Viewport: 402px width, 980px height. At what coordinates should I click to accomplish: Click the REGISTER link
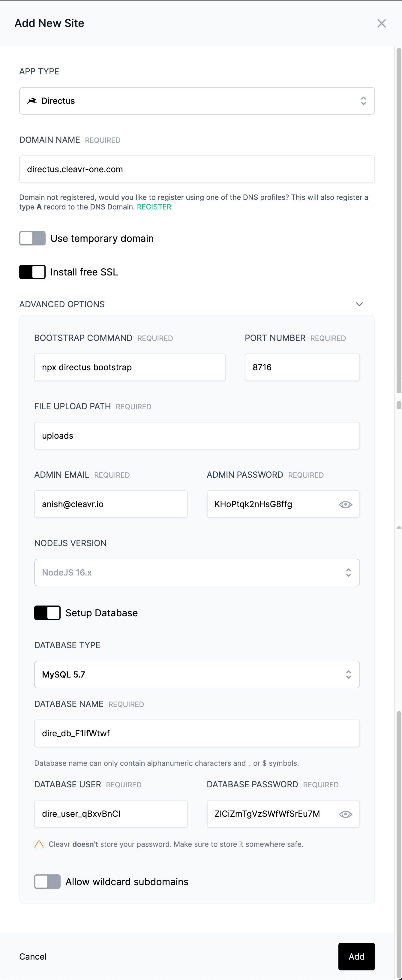pos(154,207)
